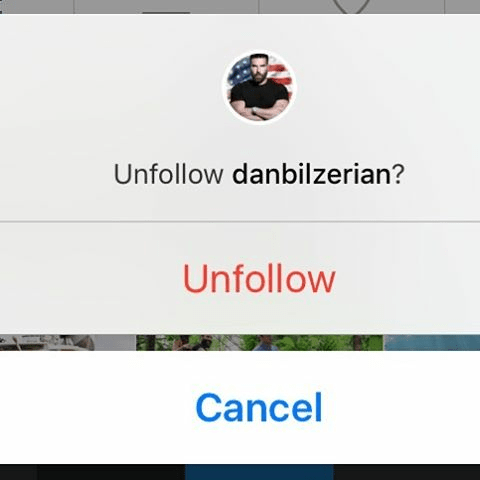
Task: Open the bold danbilzerian username
Action: [311, 174]
